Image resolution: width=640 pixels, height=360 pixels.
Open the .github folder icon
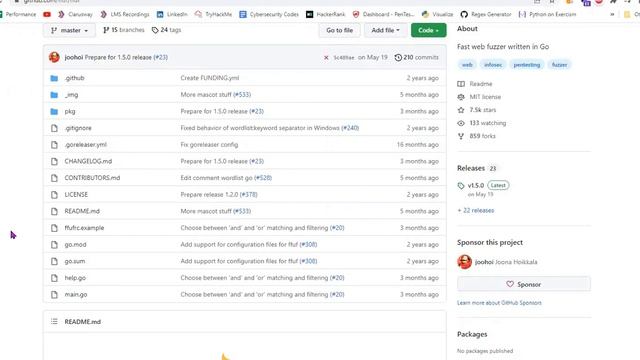[x=54, y=78]
